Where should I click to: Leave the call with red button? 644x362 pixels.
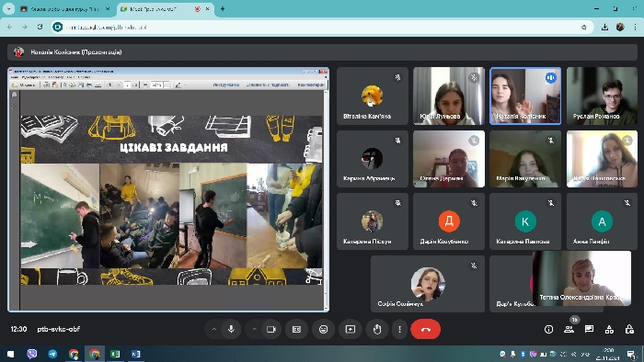tap(425, 329)
